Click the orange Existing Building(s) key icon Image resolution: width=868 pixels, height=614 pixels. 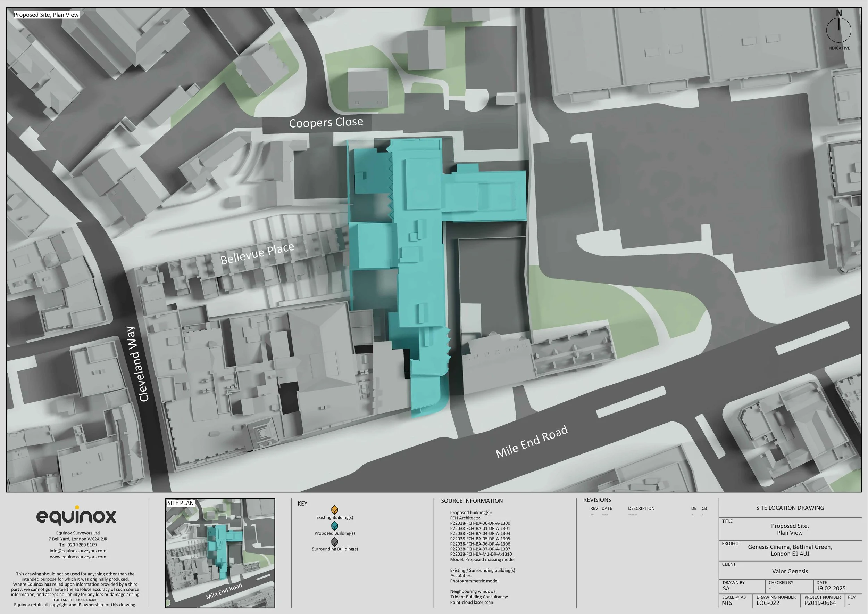click(x=334, y=510)
